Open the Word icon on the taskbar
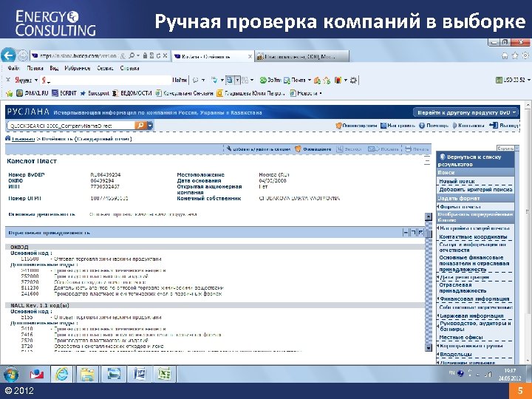The image size is (532, 399). click(139, 374)
